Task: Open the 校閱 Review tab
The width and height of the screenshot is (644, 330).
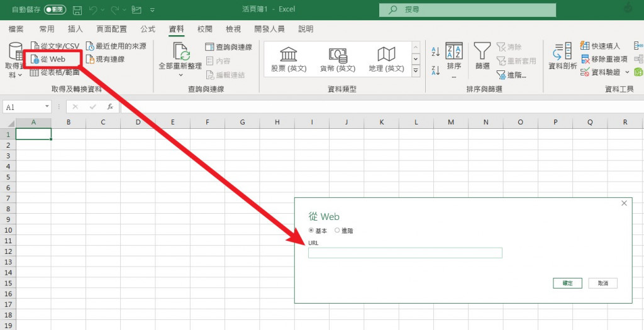Action: (205, 29)
